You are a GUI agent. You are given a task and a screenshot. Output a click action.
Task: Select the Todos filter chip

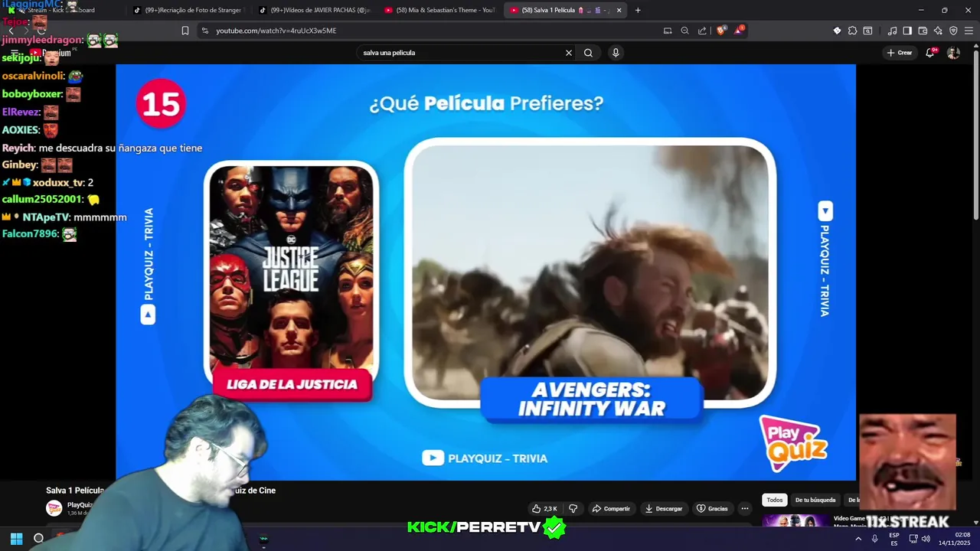click(775, 500)
